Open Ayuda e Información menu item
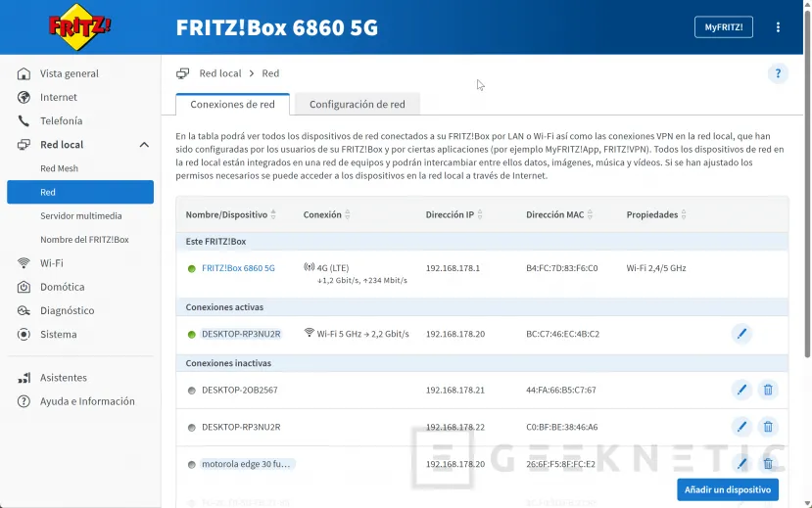The height and width of the screenshot is (508, 812). click(x=87, y=401)
